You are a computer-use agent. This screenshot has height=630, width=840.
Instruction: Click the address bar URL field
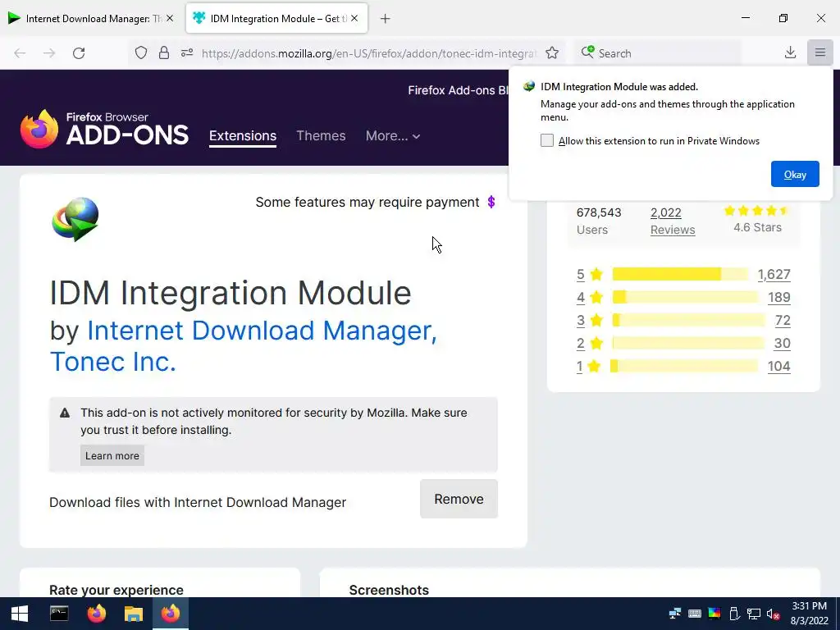(x=369, y=53)
